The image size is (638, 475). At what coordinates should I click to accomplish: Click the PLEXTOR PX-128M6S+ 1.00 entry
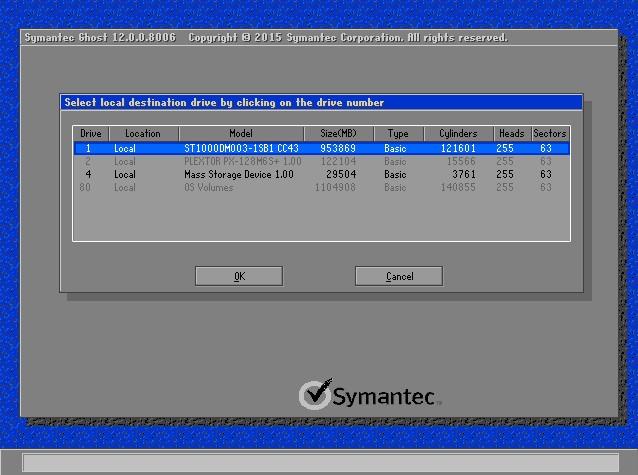pos(243,162)
